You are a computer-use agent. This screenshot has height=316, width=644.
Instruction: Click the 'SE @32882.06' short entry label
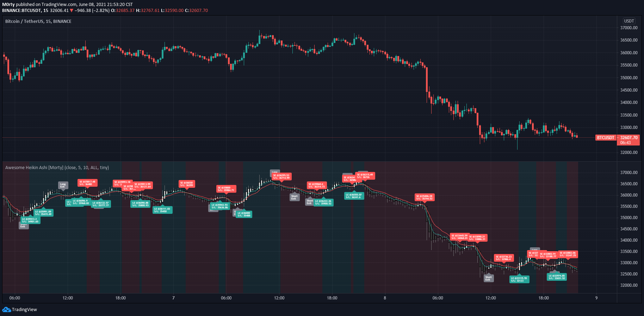568,254
